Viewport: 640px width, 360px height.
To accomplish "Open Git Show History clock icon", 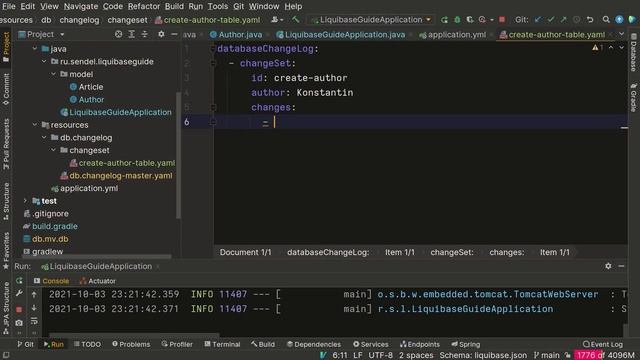I will tap(577, 20).
